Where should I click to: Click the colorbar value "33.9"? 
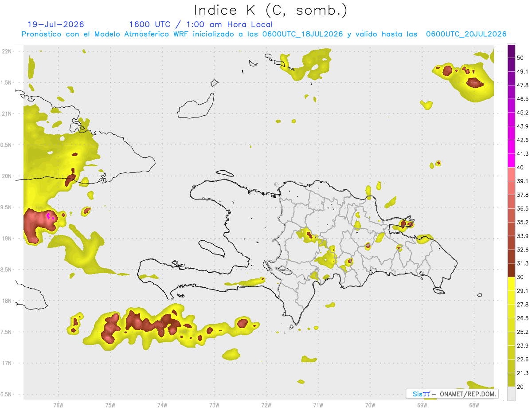(x=523, y=236)
